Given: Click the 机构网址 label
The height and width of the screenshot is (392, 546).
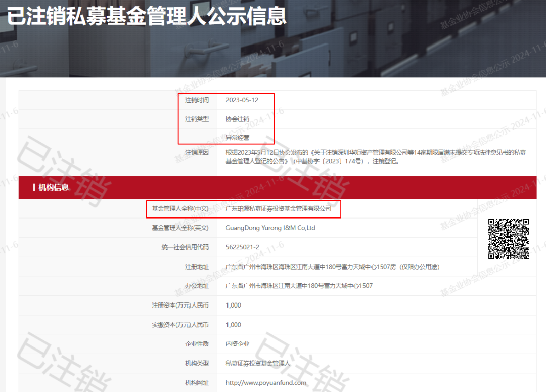Looking at the screenshot, I should 197,382.
